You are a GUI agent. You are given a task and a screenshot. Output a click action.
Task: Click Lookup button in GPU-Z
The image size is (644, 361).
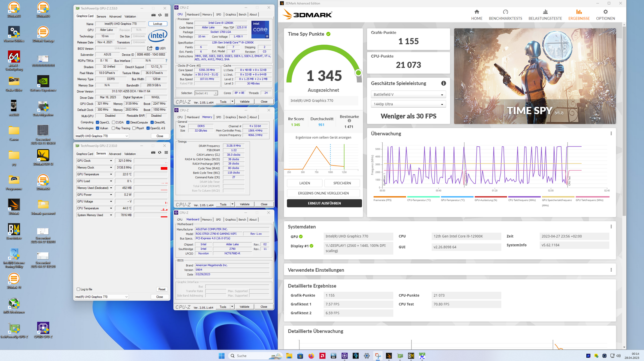pos(158,24)
